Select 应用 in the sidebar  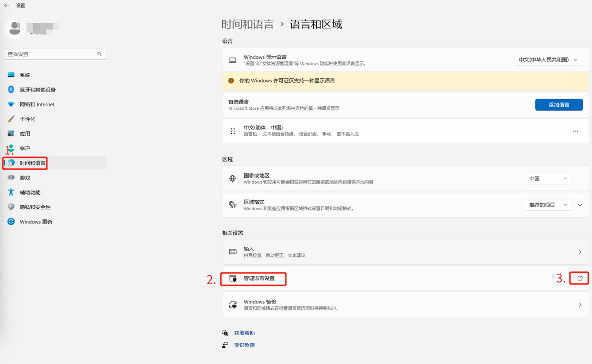(55, 134)
